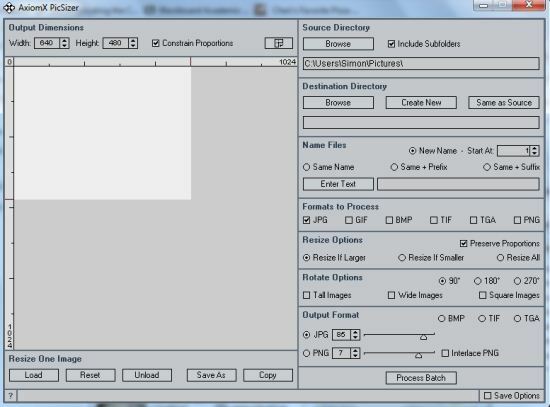Click the empty destination directory path field

click(421, 122)
